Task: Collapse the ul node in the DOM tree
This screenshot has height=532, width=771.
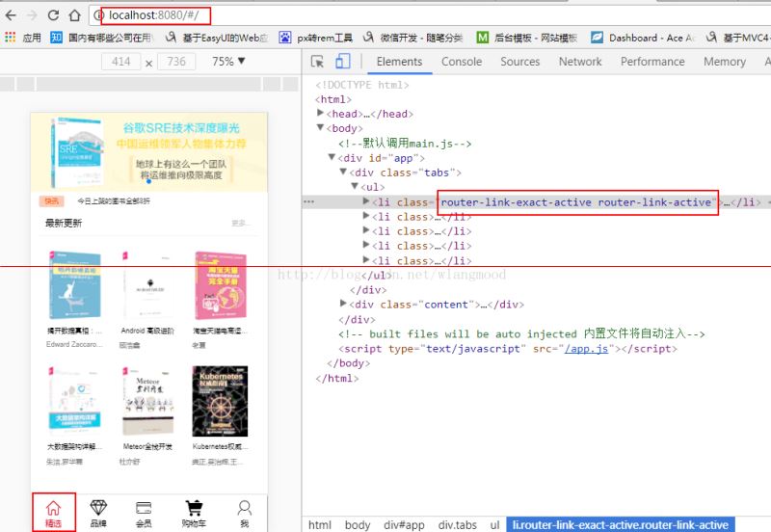Action: coord(355,186)
